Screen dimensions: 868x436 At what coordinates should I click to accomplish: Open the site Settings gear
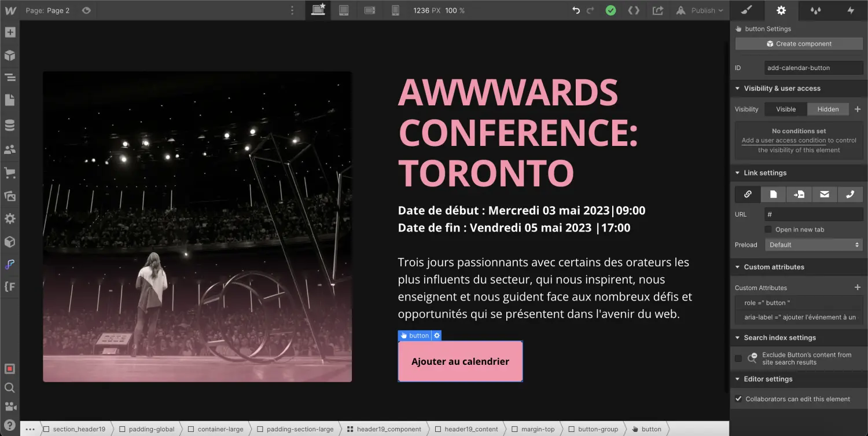[10, 219]
